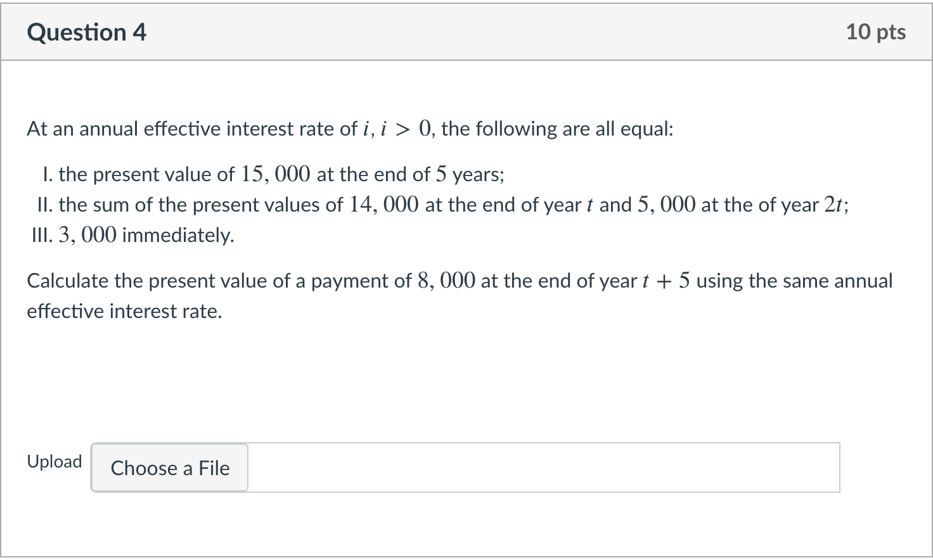Click the empty file upload field
This screenshot has width=933, height=560.
543,468
